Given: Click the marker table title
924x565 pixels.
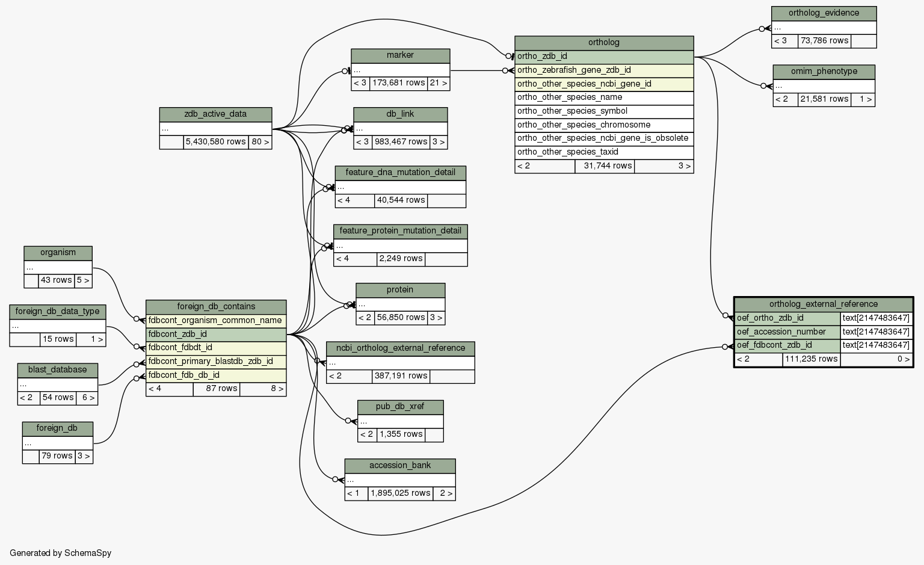Looking at the screenshot, I should pyautogui.click(x=400, y=55).
